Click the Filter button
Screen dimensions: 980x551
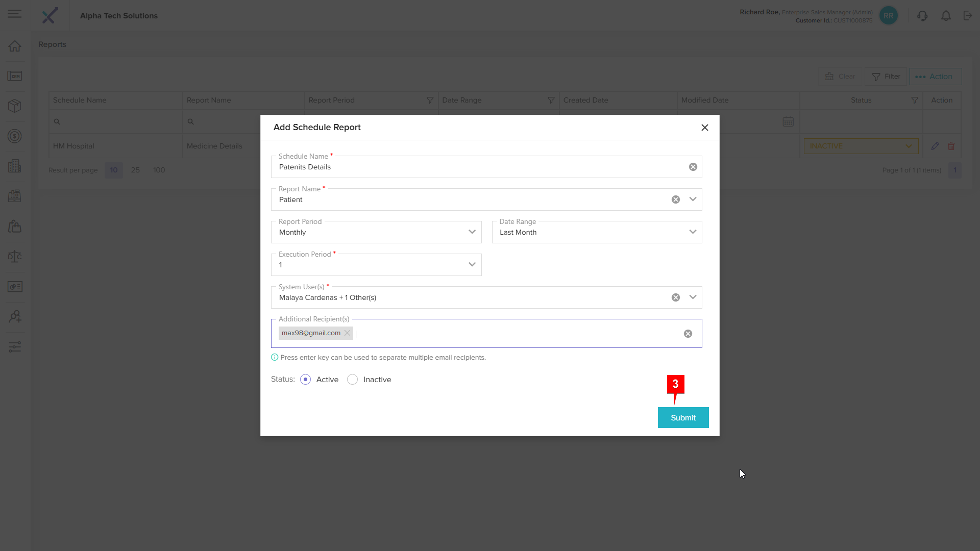(x=886, y=77)
